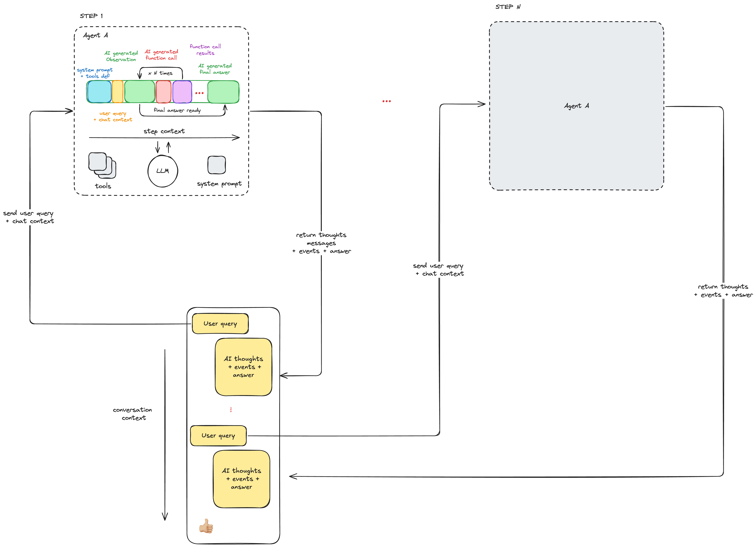Select 'x N times' loop label
Screen dimensions: 756x547
[160, 73]
